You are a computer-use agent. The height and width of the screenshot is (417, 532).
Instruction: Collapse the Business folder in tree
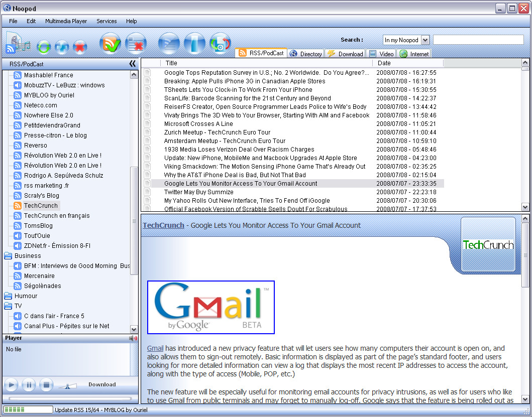click(x=8, y=255)
